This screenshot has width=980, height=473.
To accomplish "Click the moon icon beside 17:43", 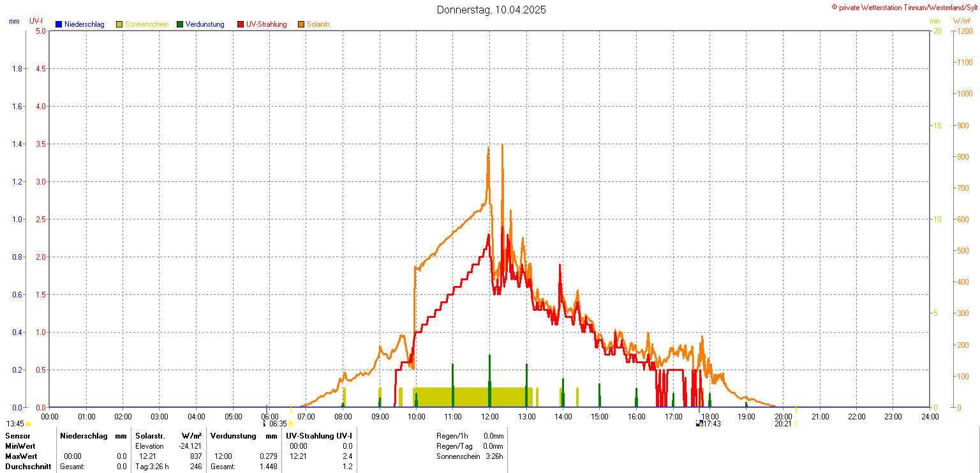I will point(699,423).
